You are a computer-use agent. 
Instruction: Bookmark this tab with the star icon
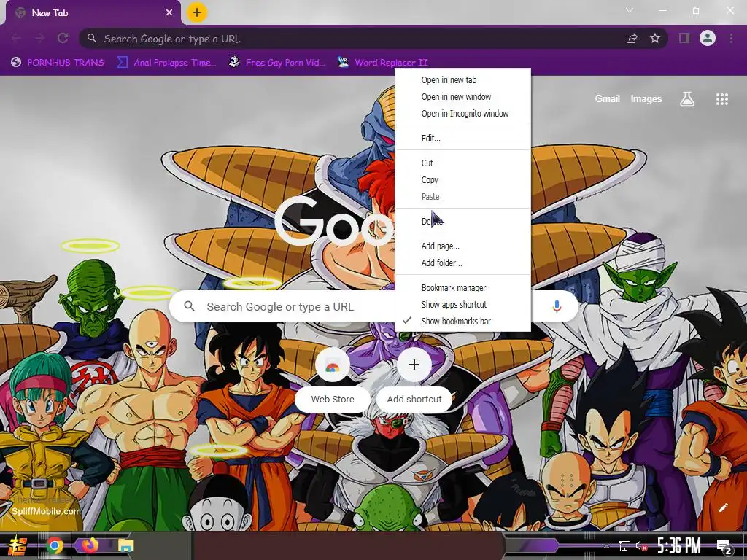coord(655,38)
